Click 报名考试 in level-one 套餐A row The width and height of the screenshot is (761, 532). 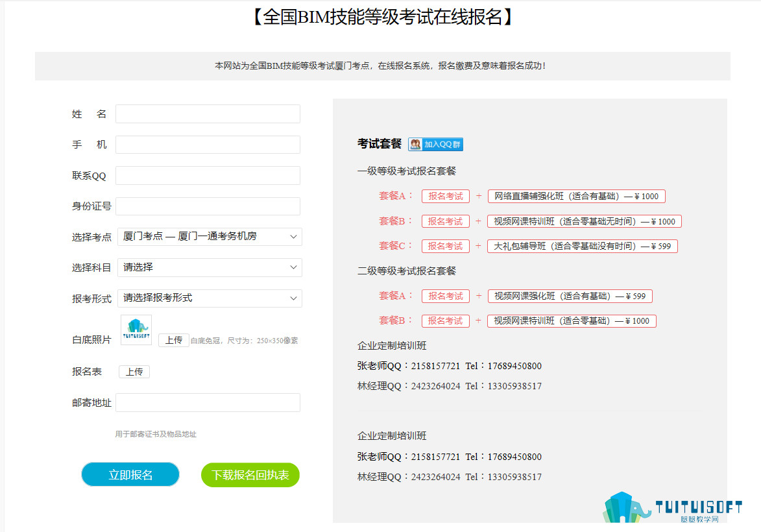pyautogui.click(x=446, y=196)
